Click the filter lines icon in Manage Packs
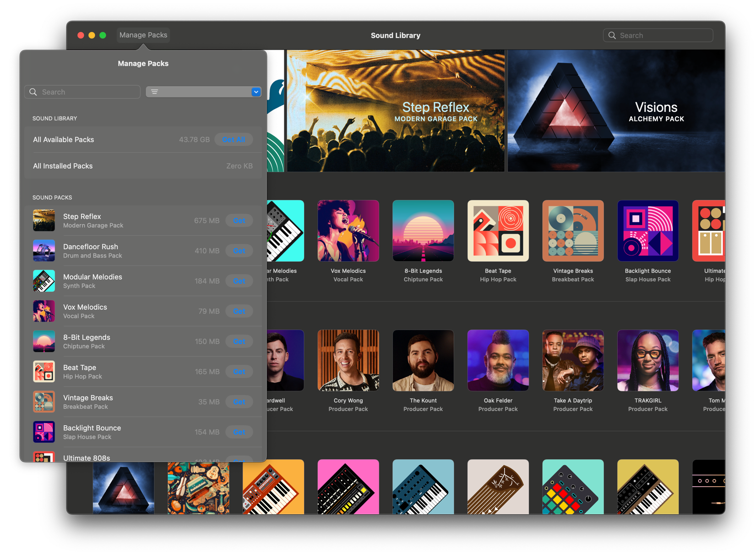Viewport: 756px width, 555px height. pyautogui.click(x=155, y=92)
